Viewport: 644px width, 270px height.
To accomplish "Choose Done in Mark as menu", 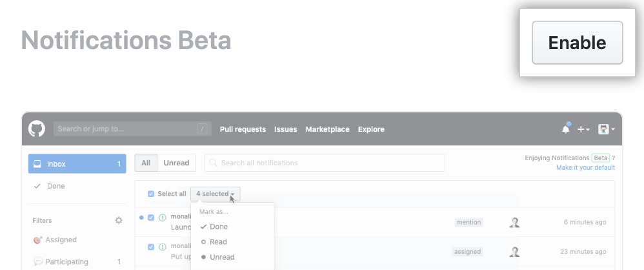I will coord(218,227).
